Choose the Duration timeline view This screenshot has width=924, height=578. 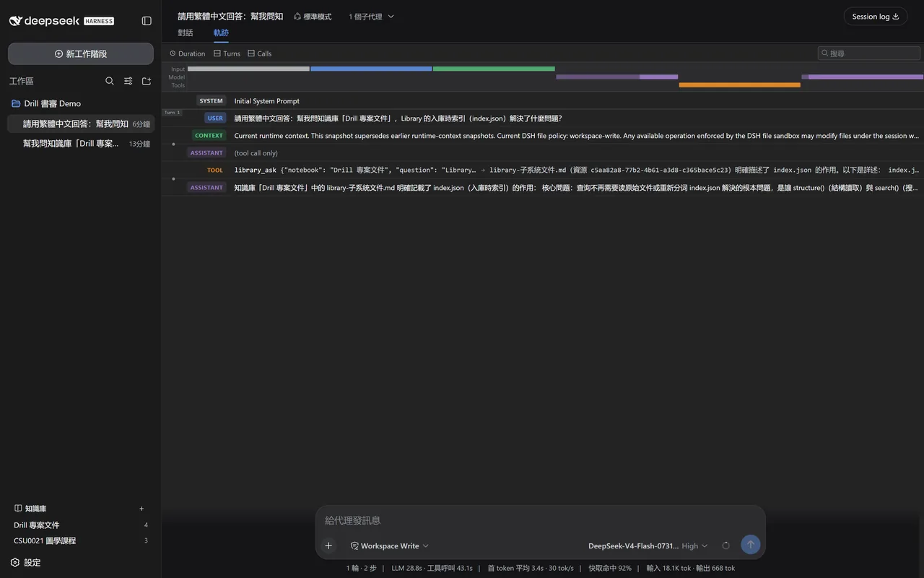[188, 53]
